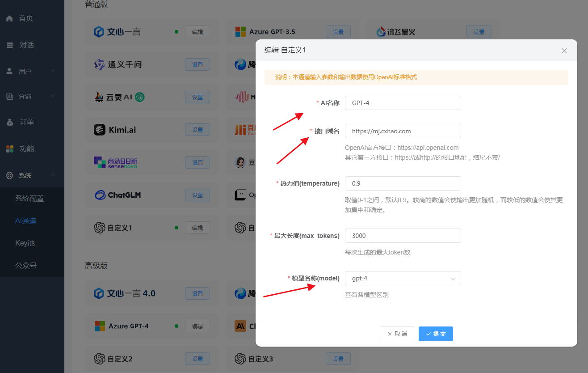
Task: Click the 文心一言 4.0 logo icon
Action: 99,293
